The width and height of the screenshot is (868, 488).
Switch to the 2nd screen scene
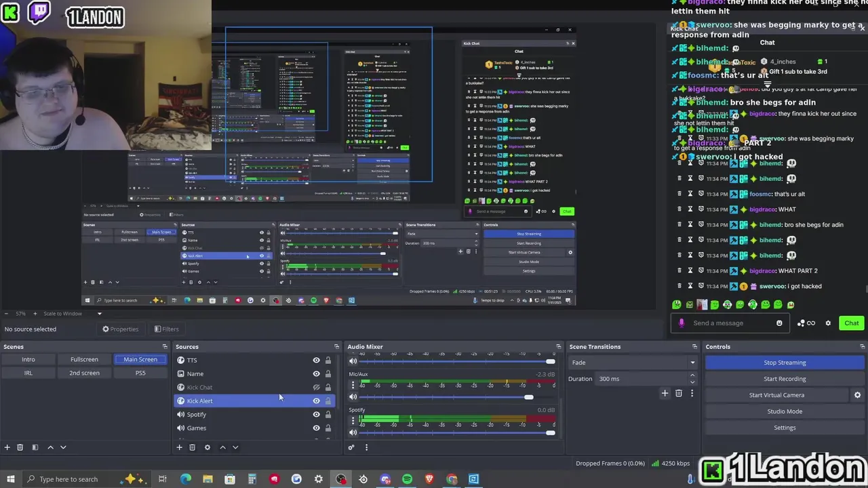pyautogui.click(x=84, y=373)
